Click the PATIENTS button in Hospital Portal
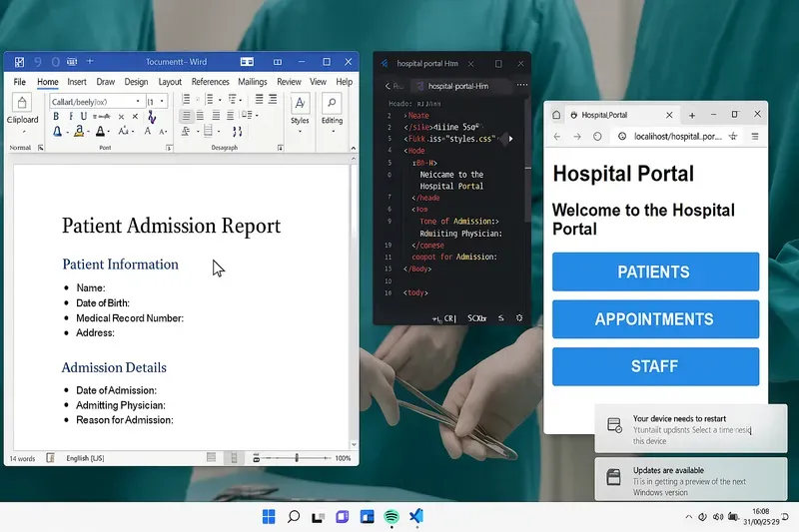799x532 pixels. (655, 271)
